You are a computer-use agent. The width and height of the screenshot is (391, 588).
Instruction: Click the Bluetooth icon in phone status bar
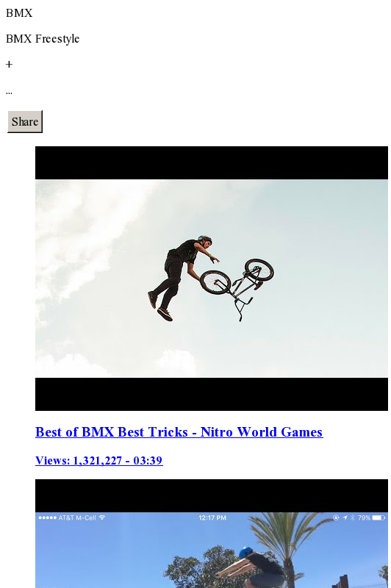tap(352, 518)
